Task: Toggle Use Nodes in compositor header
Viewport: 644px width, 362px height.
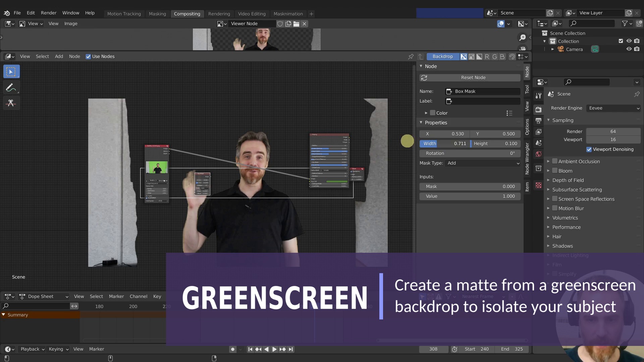Action: 88,56
